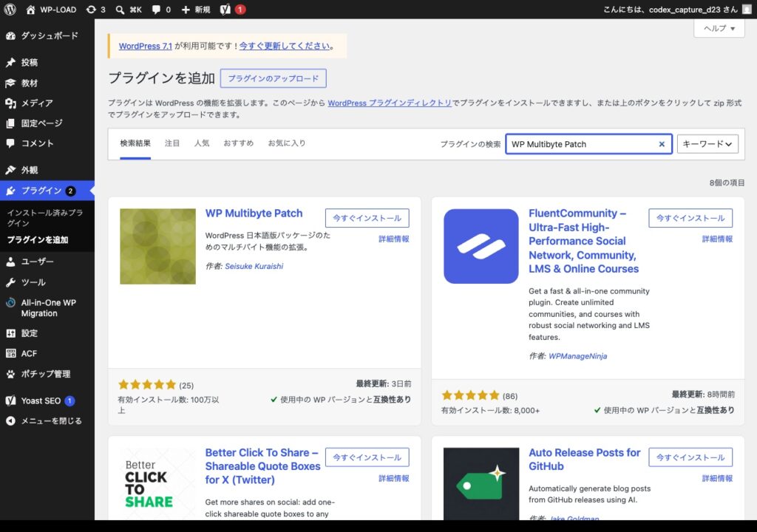The width and height of the screenshot is (757, 532).
Task: Open 設定 settings menu
Action: [x=47, y=333]
